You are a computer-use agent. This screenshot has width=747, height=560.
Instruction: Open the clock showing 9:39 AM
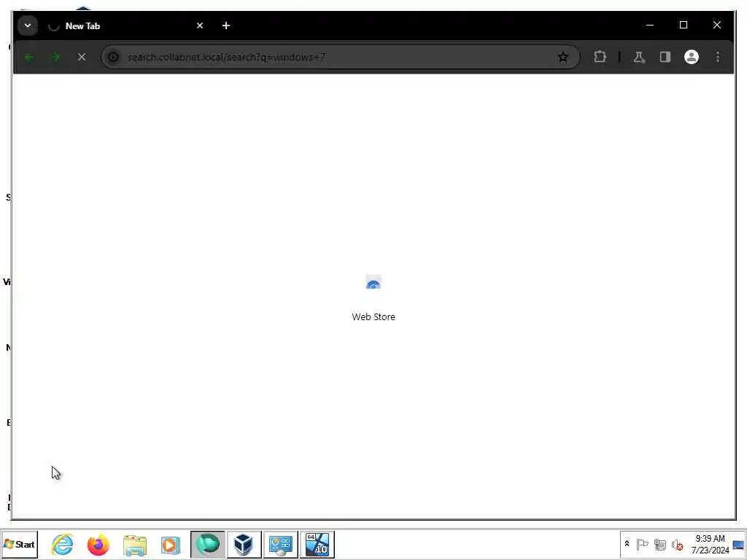(x=710, y=544)
